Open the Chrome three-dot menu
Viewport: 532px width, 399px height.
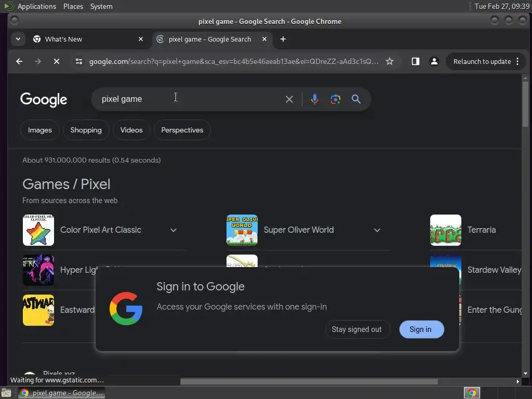point(517,61)
